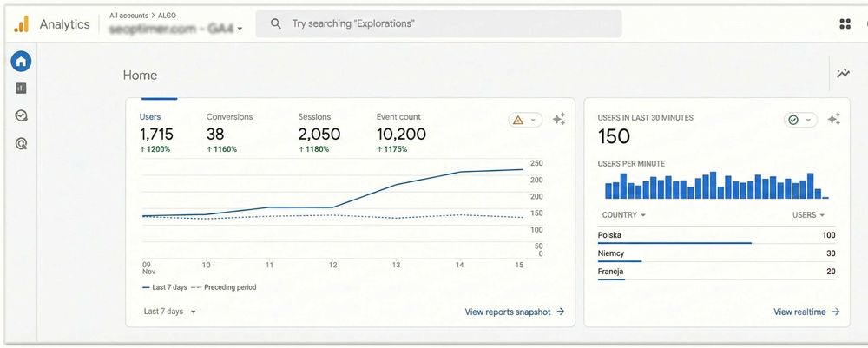This screenshot has height=348, width=868.
Task: Open the Explore icon in sidebar
Action: tap(21, 115)
